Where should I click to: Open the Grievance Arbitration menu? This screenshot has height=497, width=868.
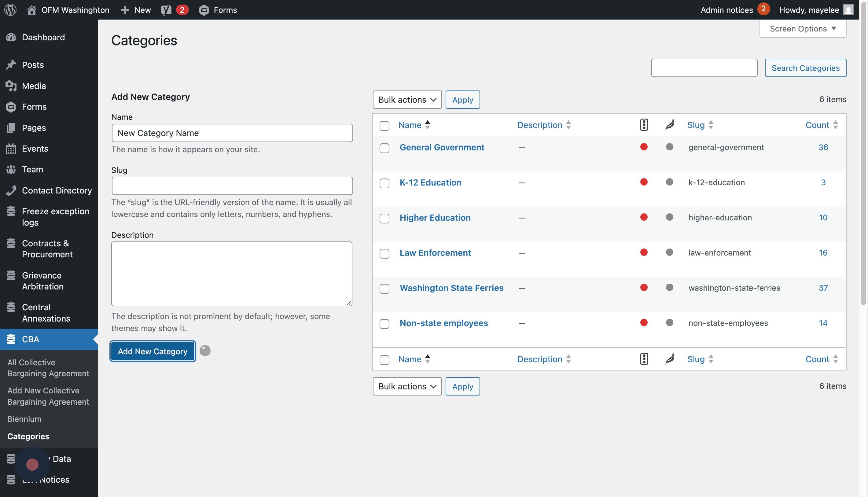[42, 281]
